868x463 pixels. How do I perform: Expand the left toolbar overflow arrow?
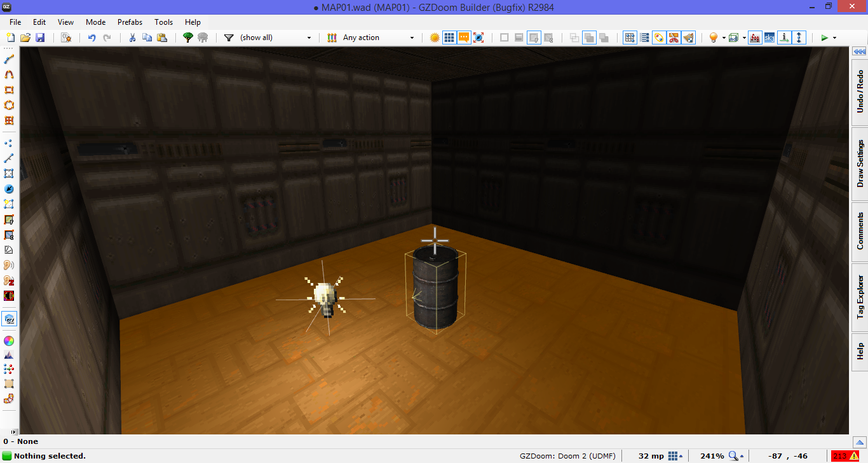click(x=15, y=432)
